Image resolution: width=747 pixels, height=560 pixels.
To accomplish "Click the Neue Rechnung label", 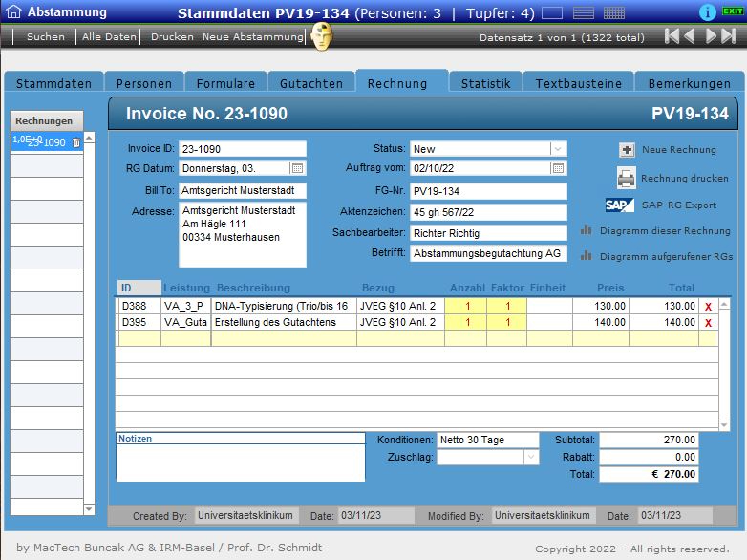I will [679, 150].
